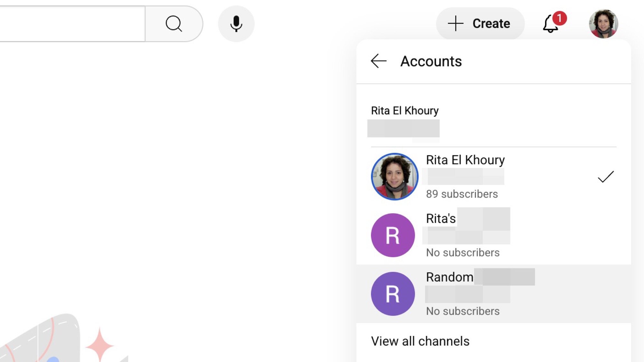Click the Random channel R avatar

click(x=393, y=294)
